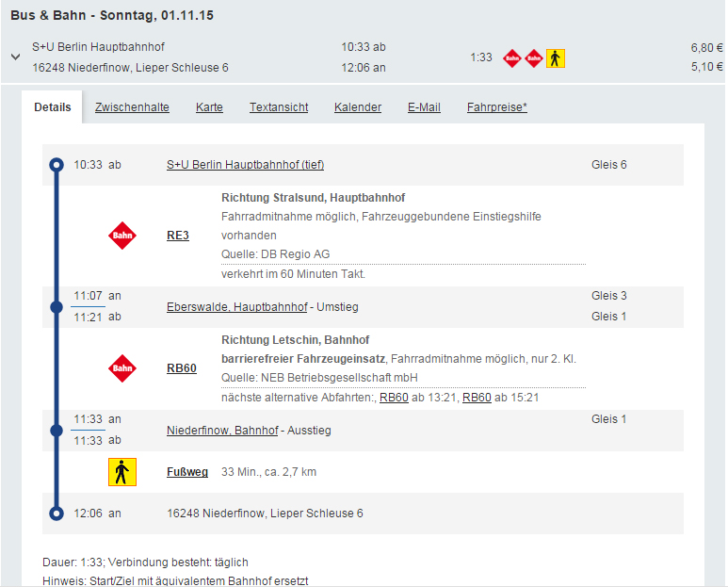Select the Kalender tab
Screen dimensions: 728x587
pyautogui.click(x=358, y=107)
